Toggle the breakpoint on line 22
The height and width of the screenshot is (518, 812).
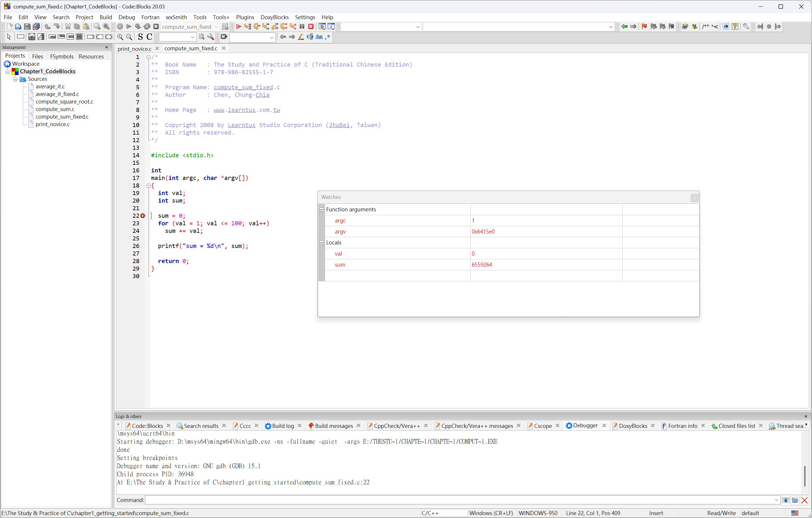pos(143,216)
